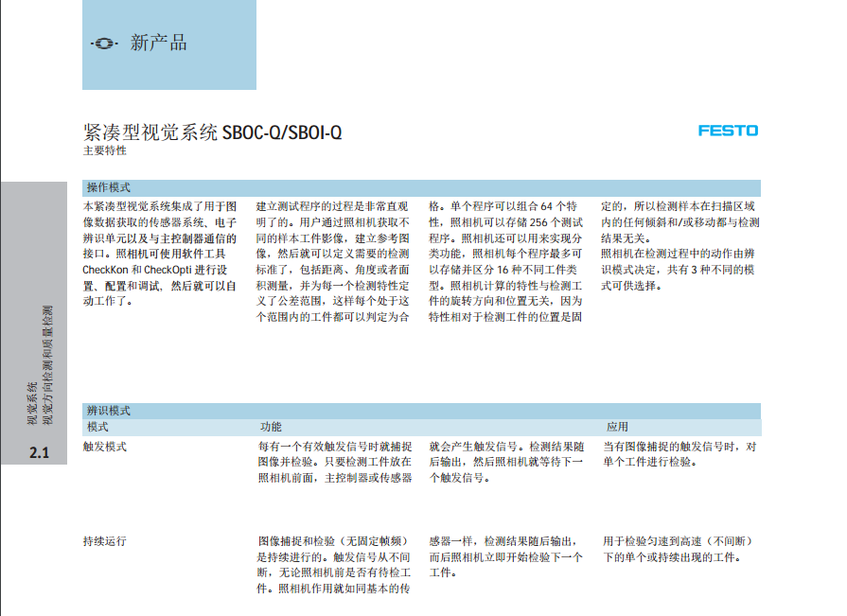This screenshot has height=616, width=847.
Task: Click the line '用于检验匀速到高速（不间断）'
Action: pos(679,541)
